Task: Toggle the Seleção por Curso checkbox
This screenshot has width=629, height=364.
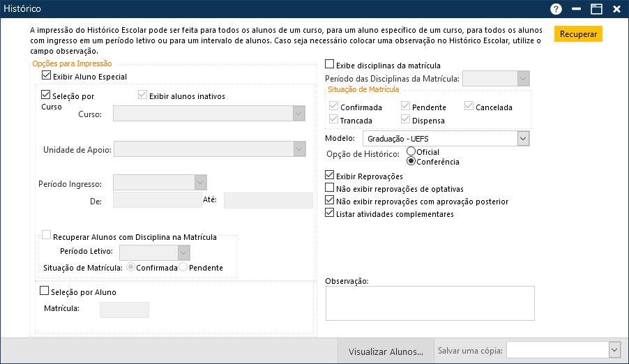Action: point(46,96)
